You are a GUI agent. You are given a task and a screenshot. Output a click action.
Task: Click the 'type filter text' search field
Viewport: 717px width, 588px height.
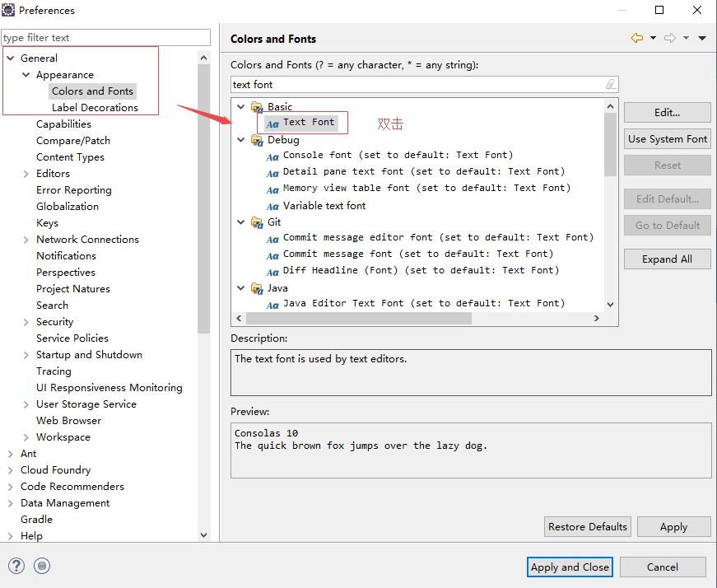tap(105, 38)
